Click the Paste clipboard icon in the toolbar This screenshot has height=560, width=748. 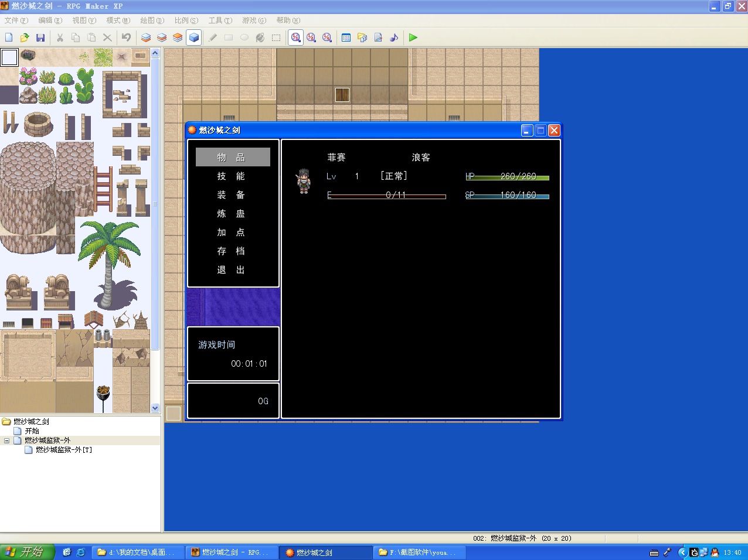(91, 37)
